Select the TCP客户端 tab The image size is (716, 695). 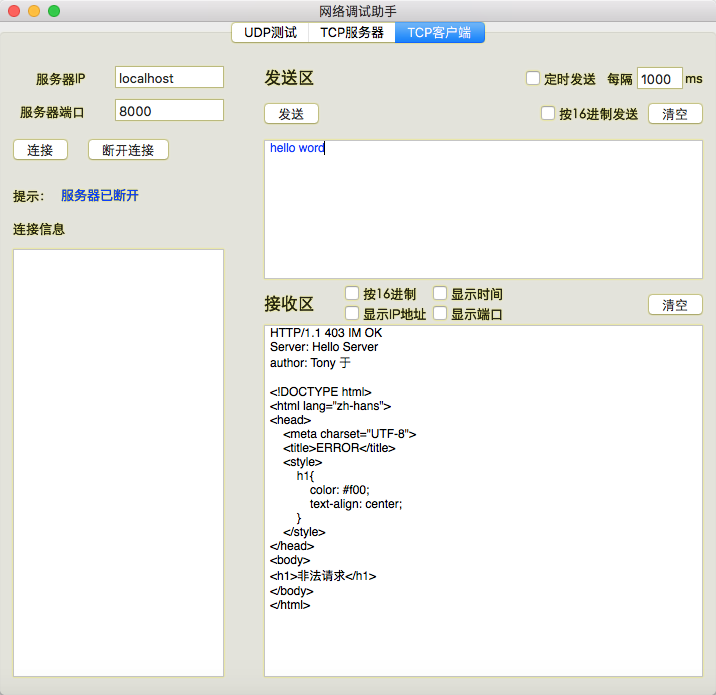[439, 32]
